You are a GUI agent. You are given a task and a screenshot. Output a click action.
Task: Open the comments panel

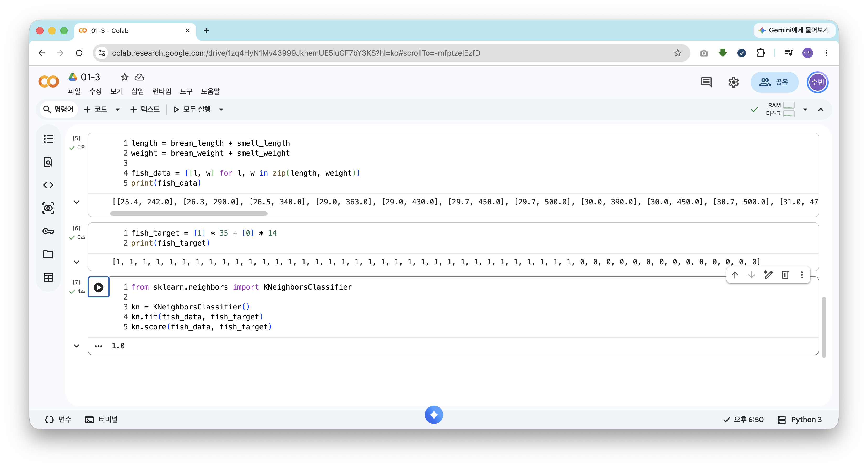point(706,82)
